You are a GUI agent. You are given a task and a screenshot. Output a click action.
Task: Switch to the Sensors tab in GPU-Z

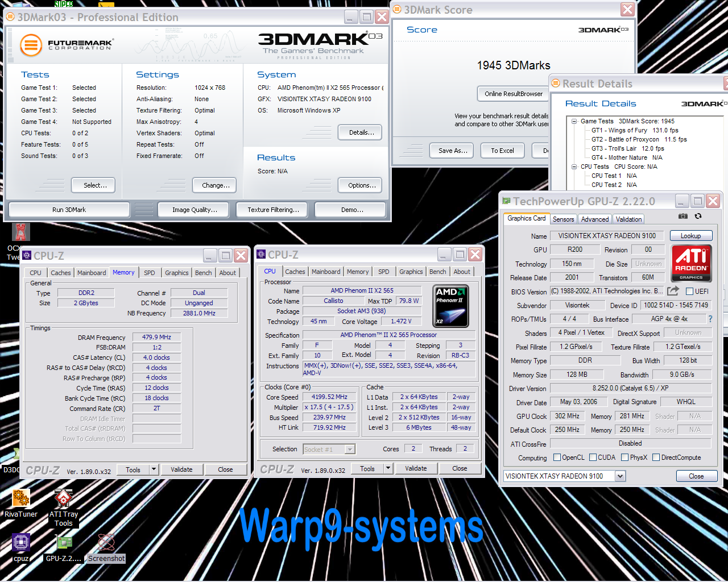[x=563, y=219]
